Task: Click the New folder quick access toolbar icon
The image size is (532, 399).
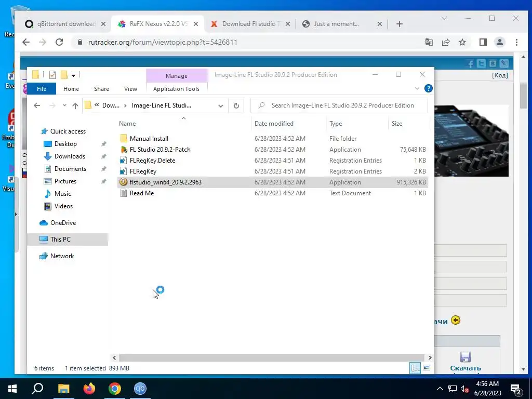Action: click(64, 75)
